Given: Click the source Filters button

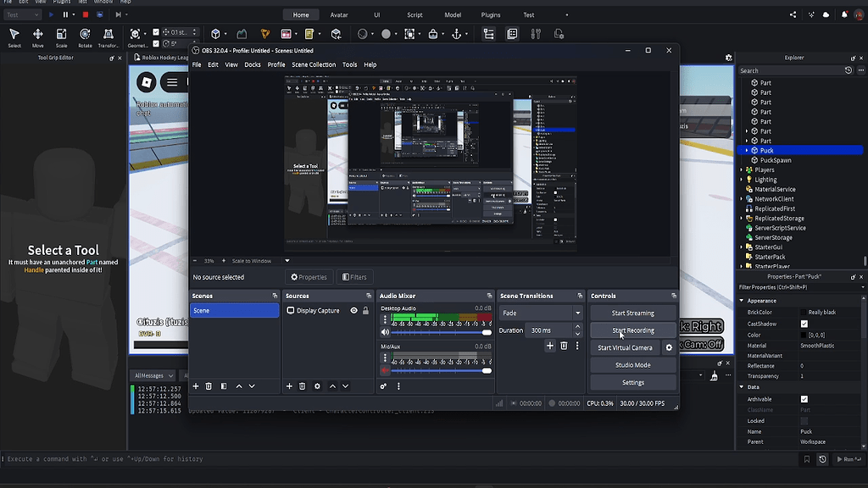Looking at the screenshot, I should click(354, 277).
